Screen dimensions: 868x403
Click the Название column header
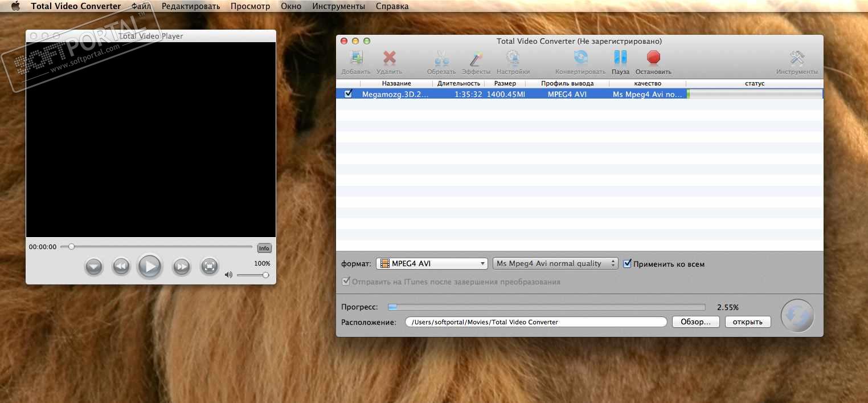pyautogui.click(x=396, y=83)
